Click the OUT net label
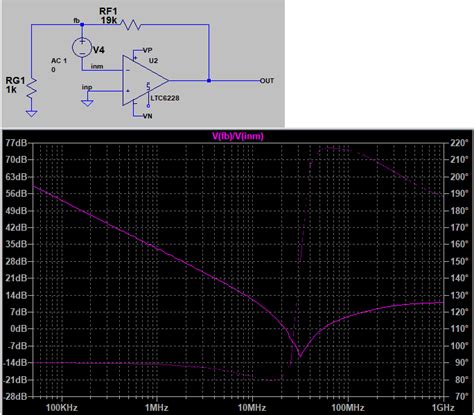The width and height of the screenshot is (474, 415). click(267, 81)
